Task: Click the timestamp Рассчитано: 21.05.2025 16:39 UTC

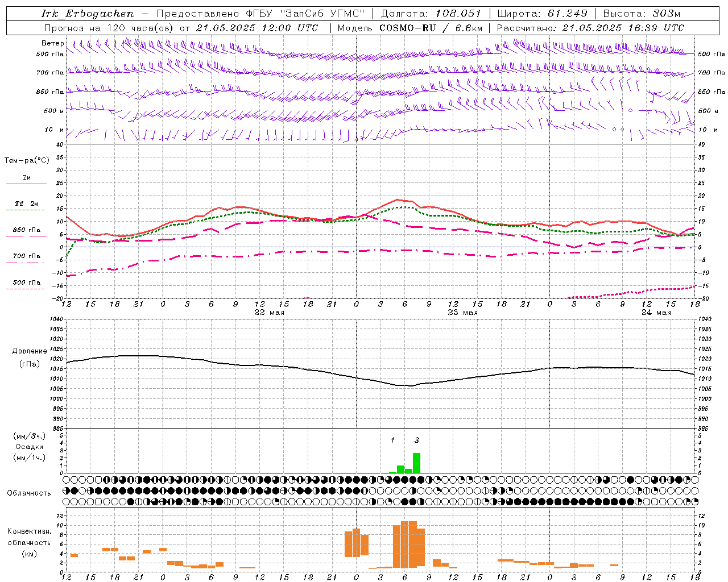Action: tap(590, 28)
